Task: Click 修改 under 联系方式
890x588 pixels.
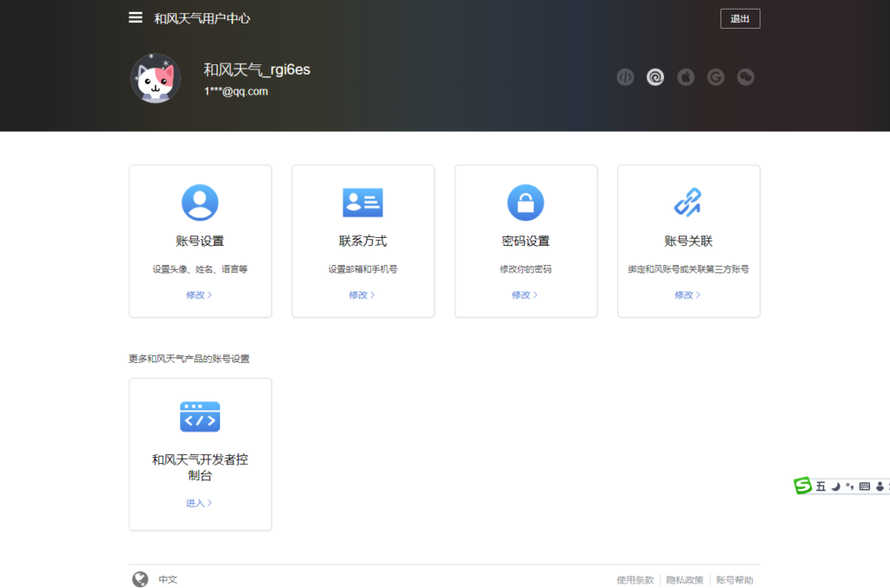Action: 362,294
